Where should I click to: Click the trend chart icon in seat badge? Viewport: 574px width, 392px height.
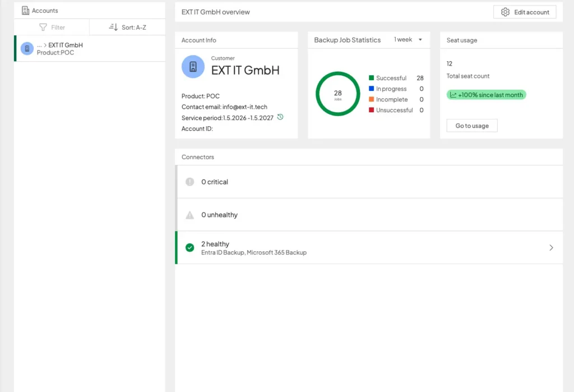(453, 95)
